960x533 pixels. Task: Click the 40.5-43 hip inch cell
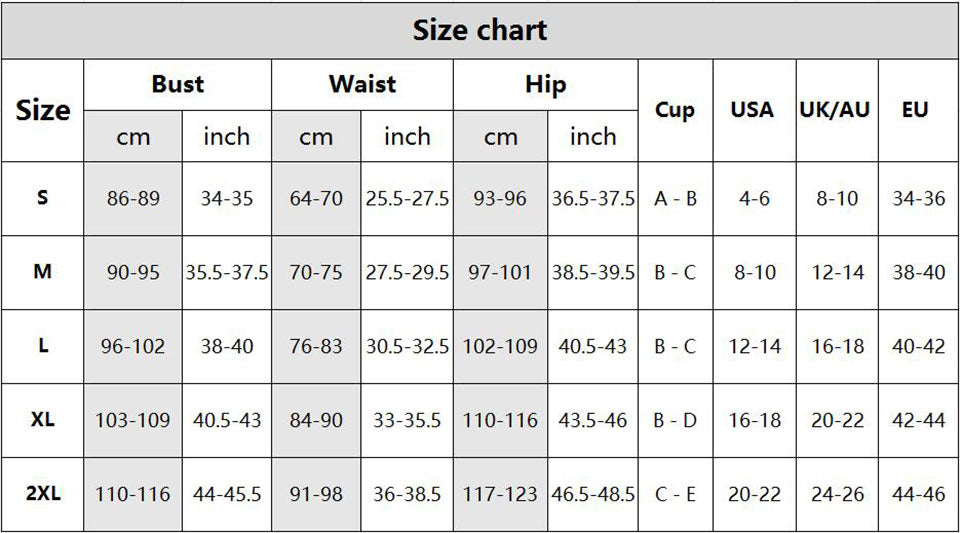tap(593, 346)
